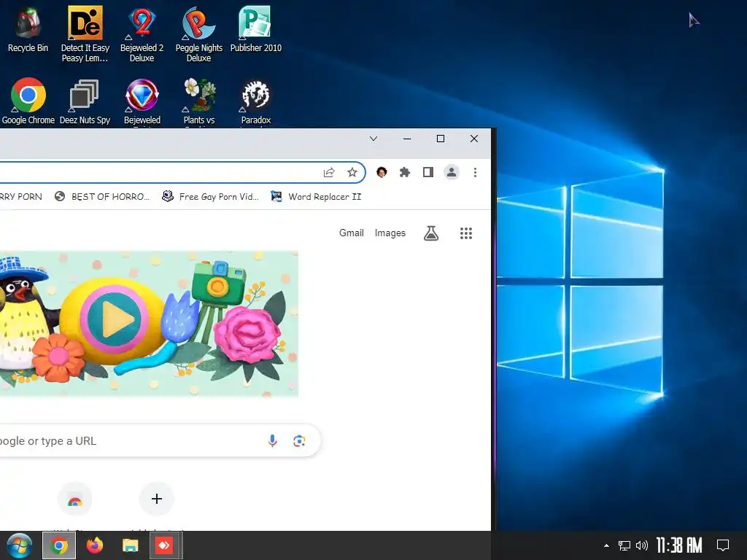Open the Extensions puzzle piece menu
The image size is (747, 560).
click(404, 172)
